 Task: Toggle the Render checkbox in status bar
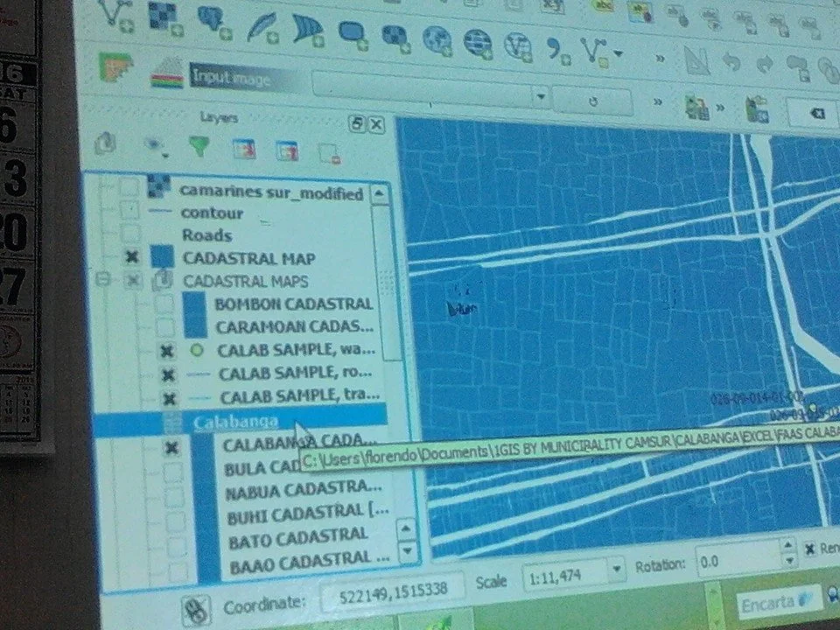(x=810, y=549)
